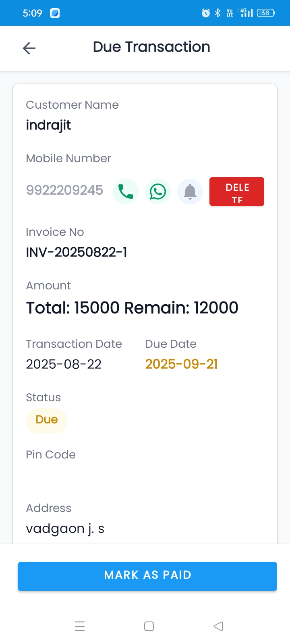Open WhatsApp chat with the customer
The width and height of the screenshot is (290, 644).
[158, 192]
